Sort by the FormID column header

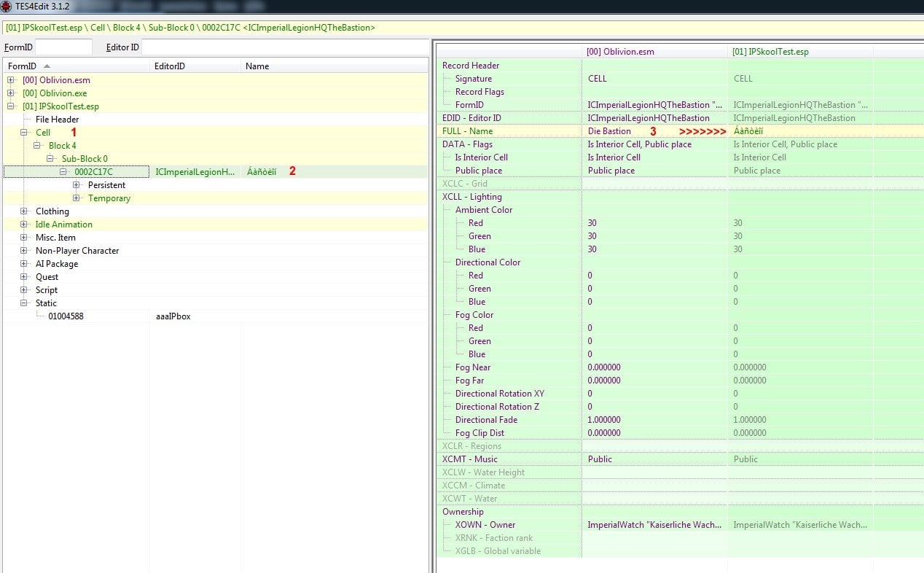pos(77,66)
